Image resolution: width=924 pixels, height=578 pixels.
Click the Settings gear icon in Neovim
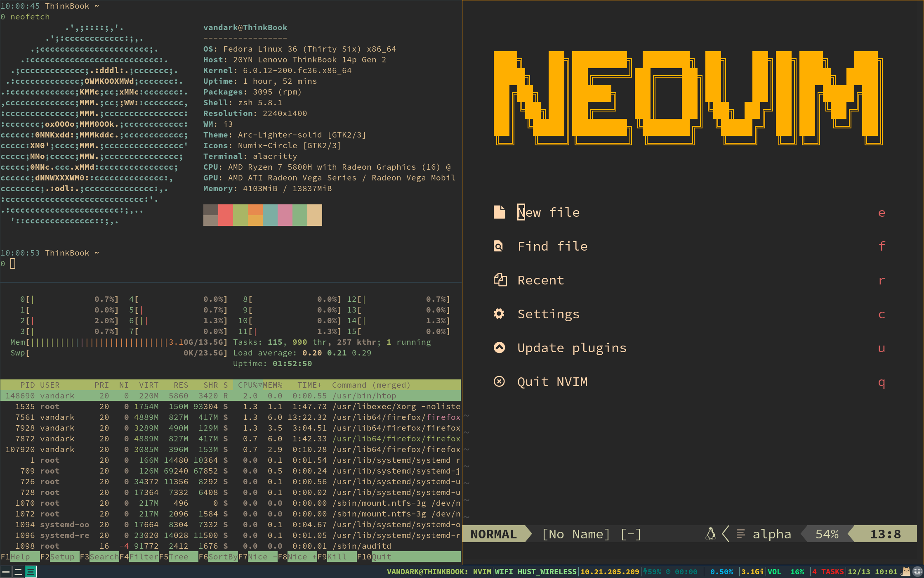click(499, 314)
